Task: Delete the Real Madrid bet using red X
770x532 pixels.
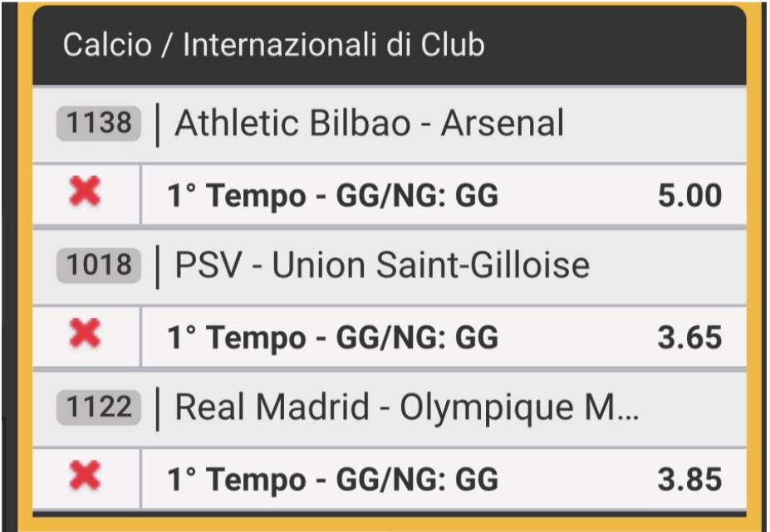Action: 85,477
